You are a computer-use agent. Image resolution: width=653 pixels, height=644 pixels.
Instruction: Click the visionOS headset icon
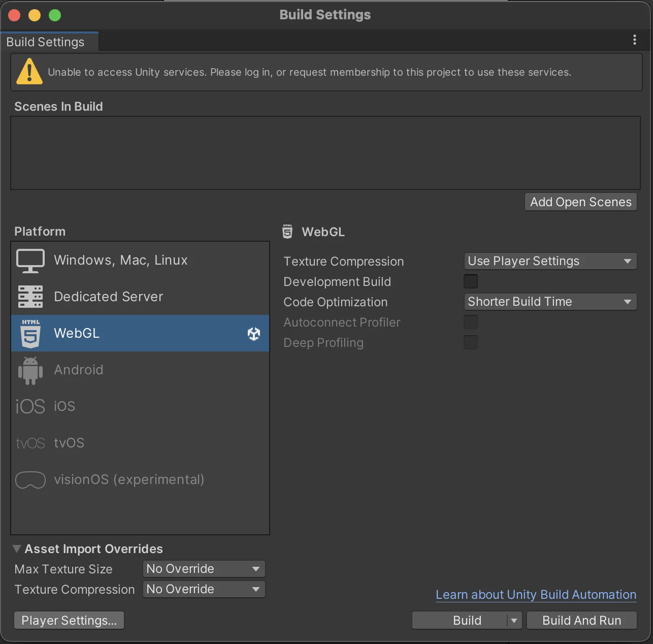point(30,480)
